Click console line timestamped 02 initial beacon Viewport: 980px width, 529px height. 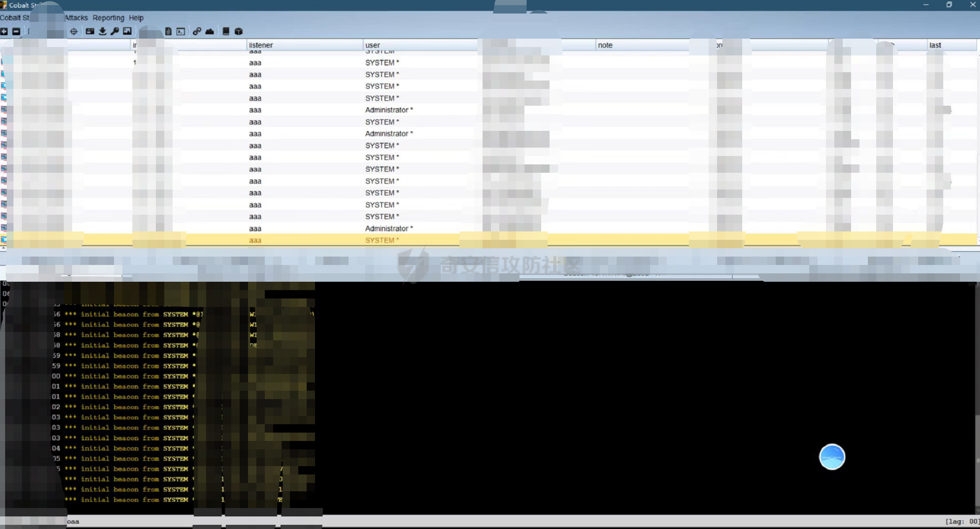[123, 407]
